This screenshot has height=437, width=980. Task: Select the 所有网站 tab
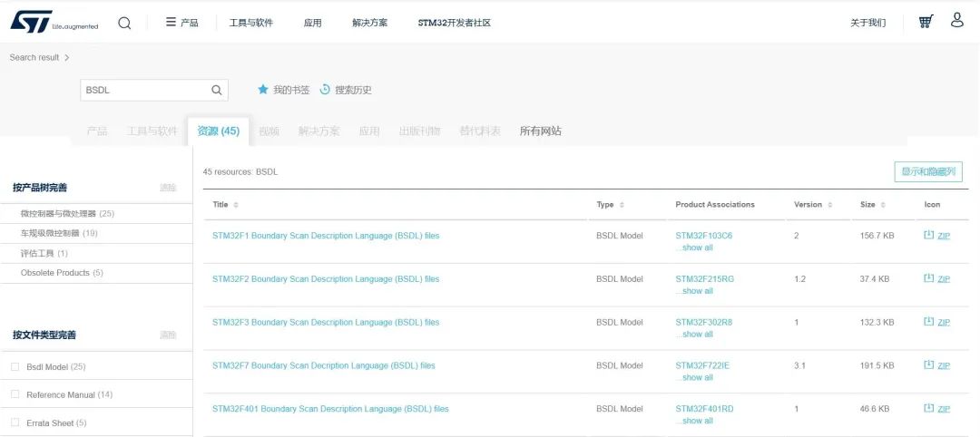point(541,131)
